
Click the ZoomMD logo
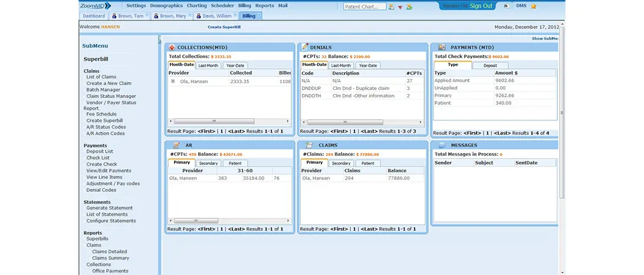point(96,6)
